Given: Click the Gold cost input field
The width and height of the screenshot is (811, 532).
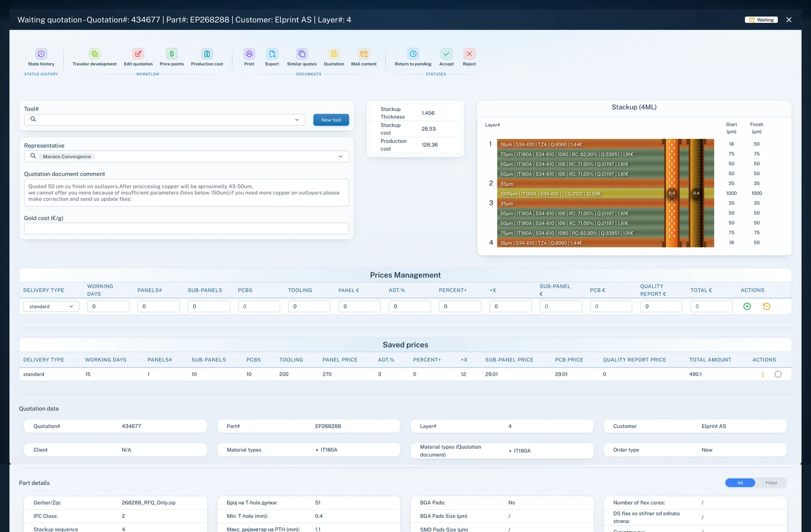Looking at the screenshot, I should [186, 229].
